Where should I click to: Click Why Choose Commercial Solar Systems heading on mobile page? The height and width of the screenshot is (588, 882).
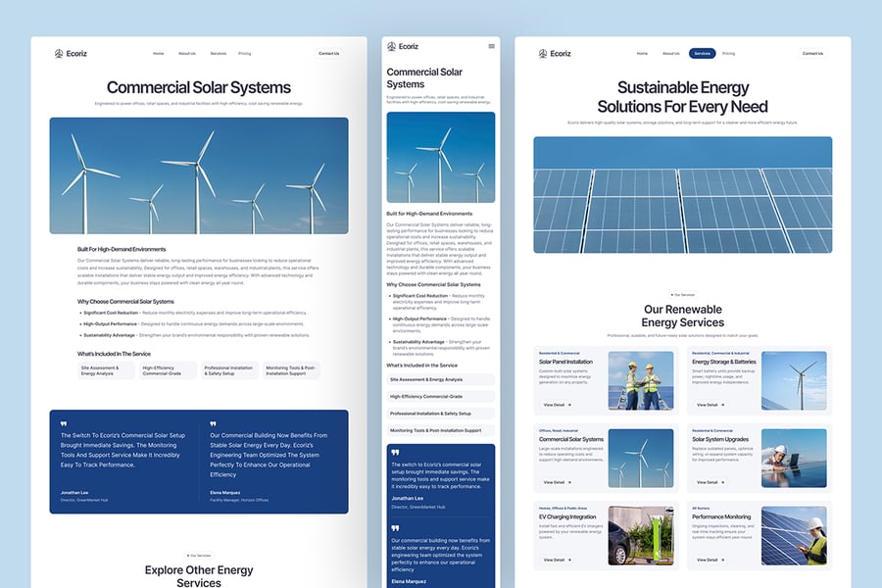433,285
